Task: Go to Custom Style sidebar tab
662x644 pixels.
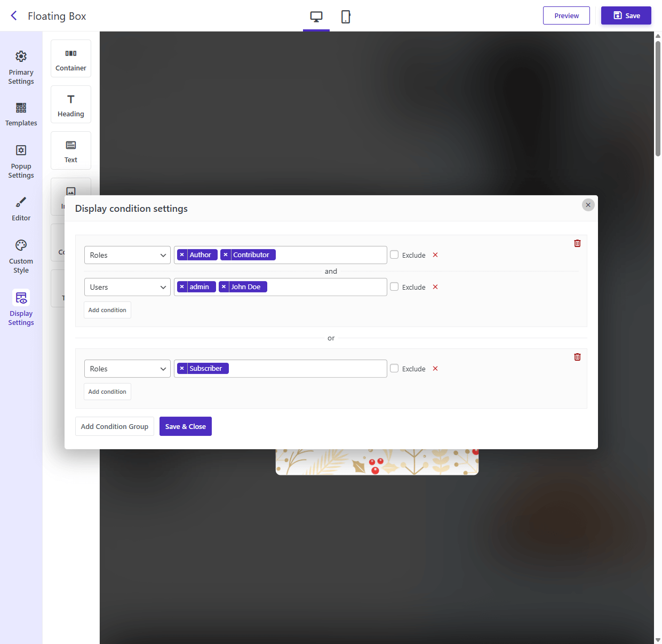Action: (21, 256)
